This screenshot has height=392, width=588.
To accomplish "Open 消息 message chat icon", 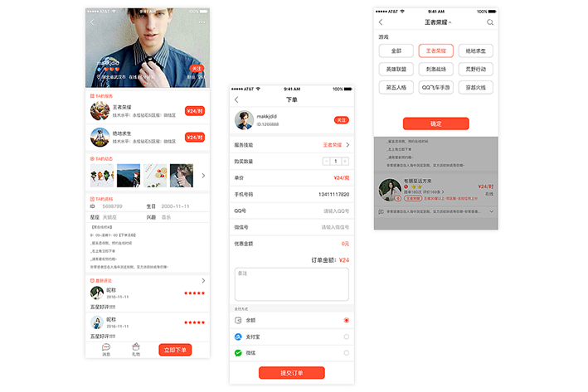I will click(x=106, y=349).
